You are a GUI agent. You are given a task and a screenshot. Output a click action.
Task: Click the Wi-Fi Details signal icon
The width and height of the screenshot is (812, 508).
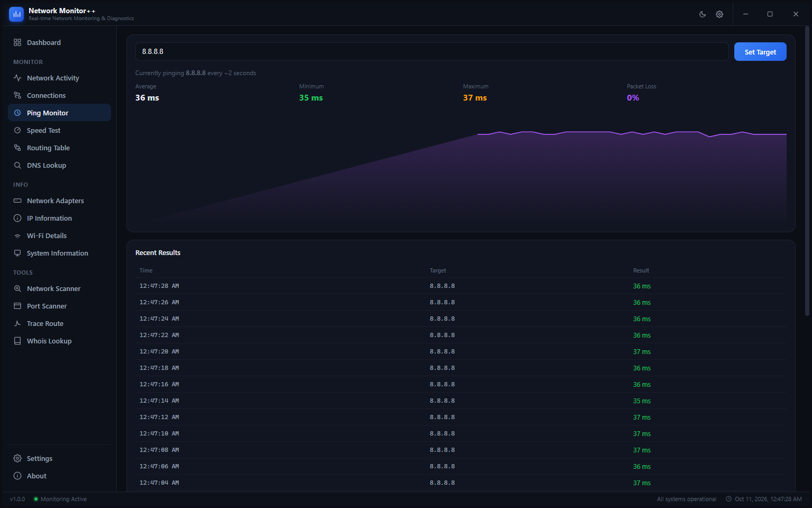click(x=17, y=236)
